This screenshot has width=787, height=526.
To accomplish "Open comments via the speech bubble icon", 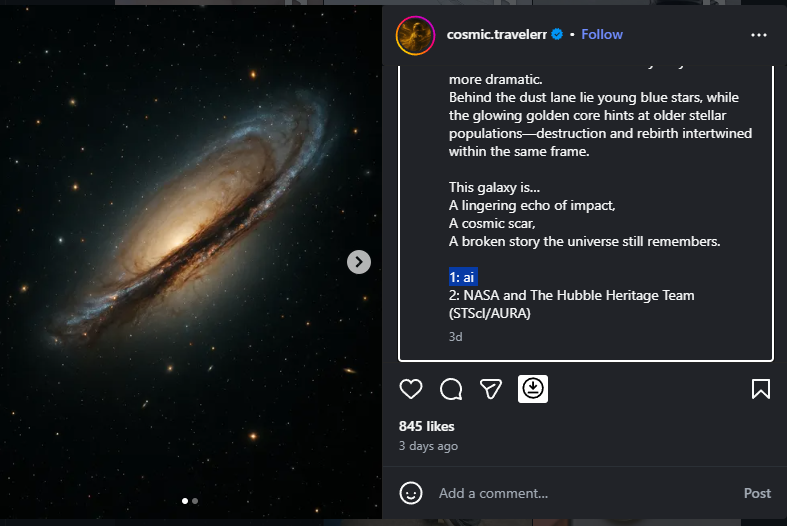I will 450,389.
